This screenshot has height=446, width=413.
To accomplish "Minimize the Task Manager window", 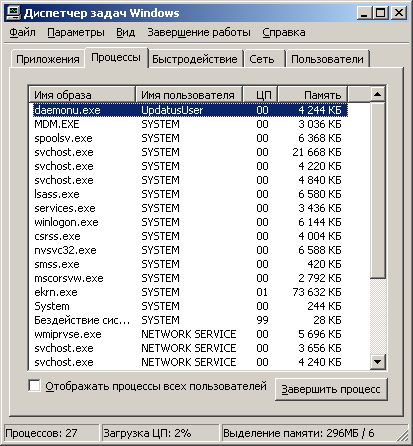I will click(x=364, y=13).
